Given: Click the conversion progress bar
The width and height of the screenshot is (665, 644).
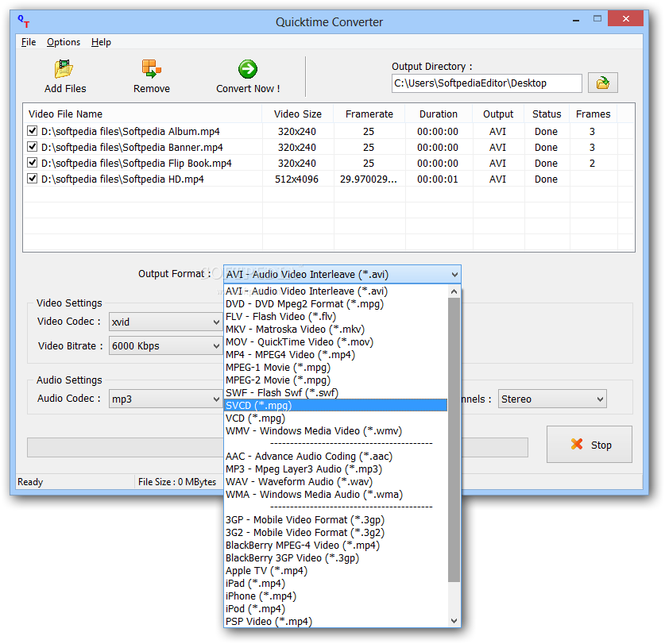Looking at the screenshot, I should click(277, 447).
